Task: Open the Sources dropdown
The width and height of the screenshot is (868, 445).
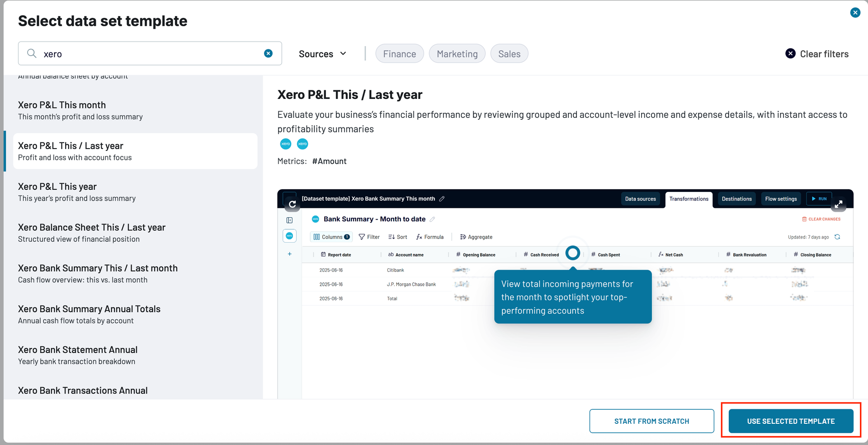Action: tap(323, 54)
